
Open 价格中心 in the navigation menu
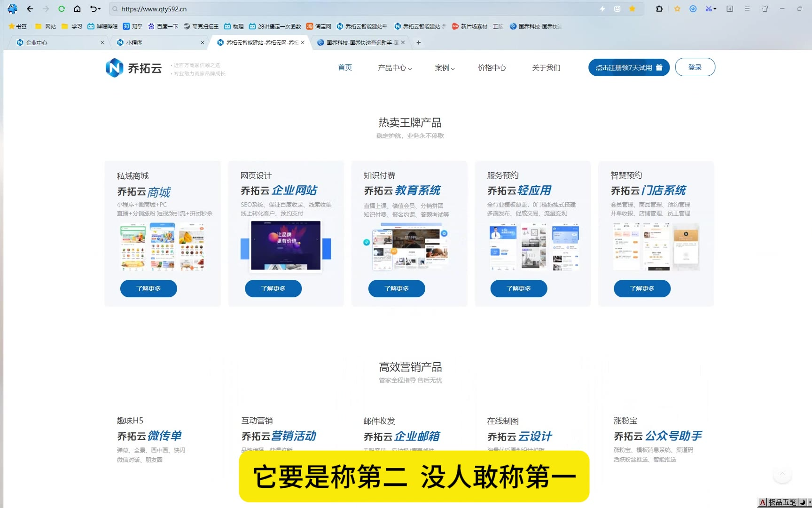492,68
